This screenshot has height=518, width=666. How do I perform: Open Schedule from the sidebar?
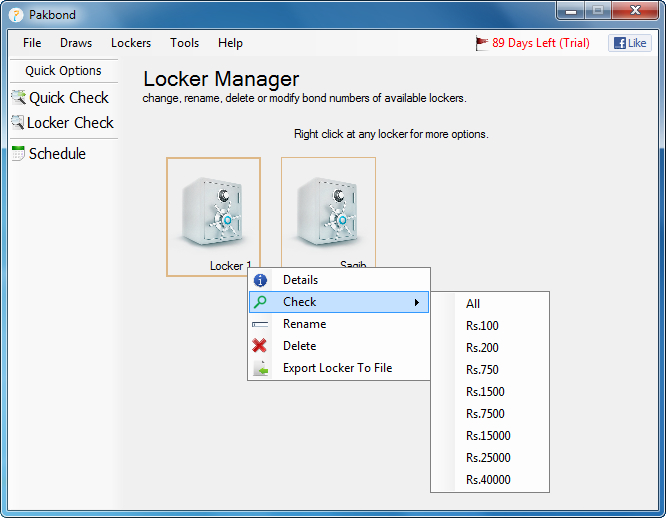click(57, 154)
